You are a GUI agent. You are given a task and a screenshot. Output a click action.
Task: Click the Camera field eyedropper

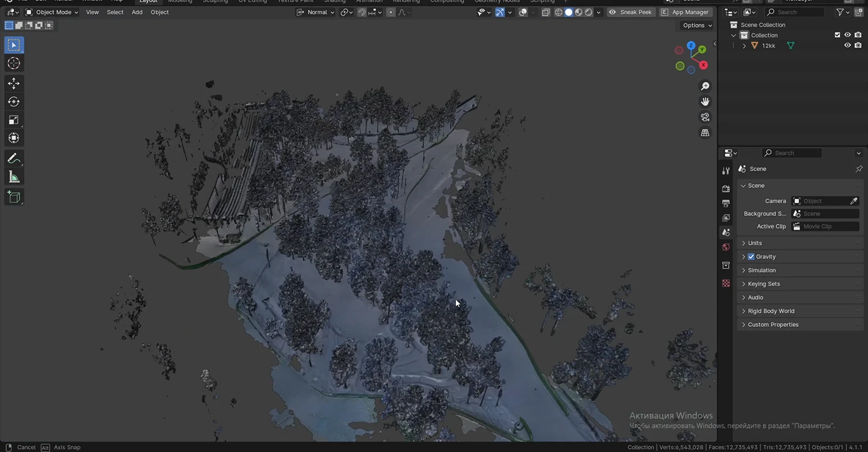854,201
